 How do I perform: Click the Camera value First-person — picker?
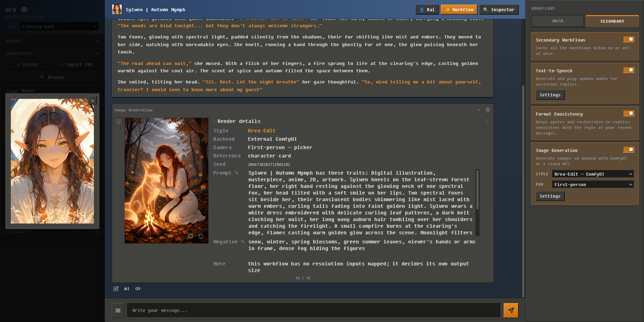(x=280, y=147)
